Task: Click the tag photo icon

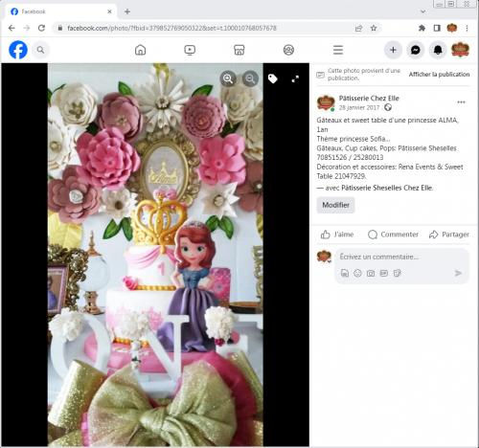Action: click(273, 78)
